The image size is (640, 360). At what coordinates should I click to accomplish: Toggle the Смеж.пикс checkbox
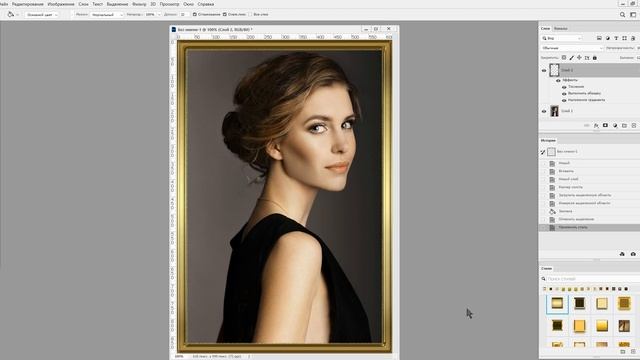click(224, 14)
